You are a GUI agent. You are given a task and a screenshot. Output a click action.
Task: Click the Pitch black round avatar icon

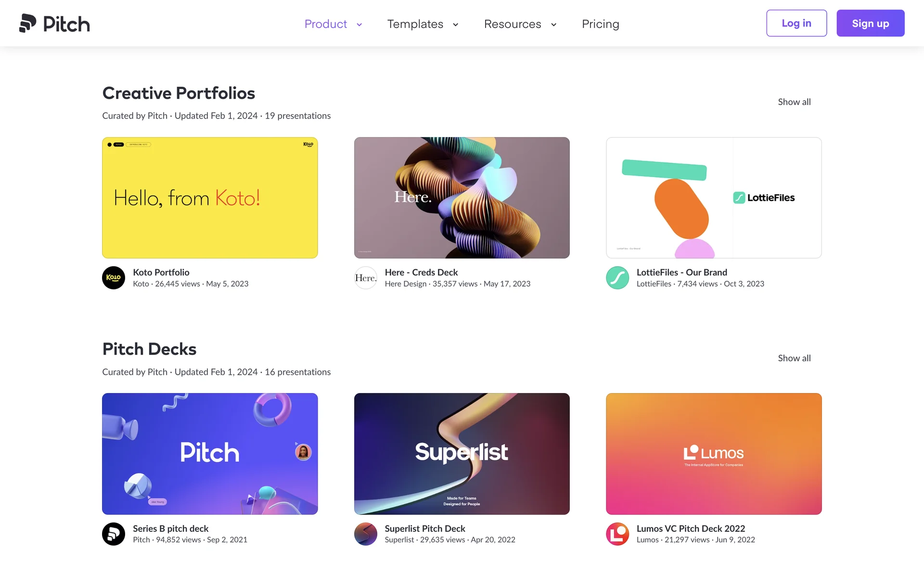[114, 534]
